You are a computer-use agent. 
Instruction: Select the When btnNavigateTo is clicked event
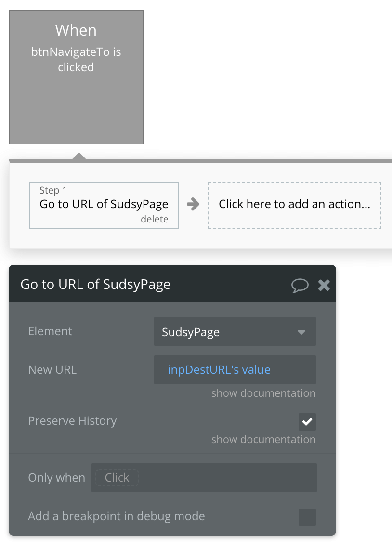pyautogui.click(x=76, y=77)
